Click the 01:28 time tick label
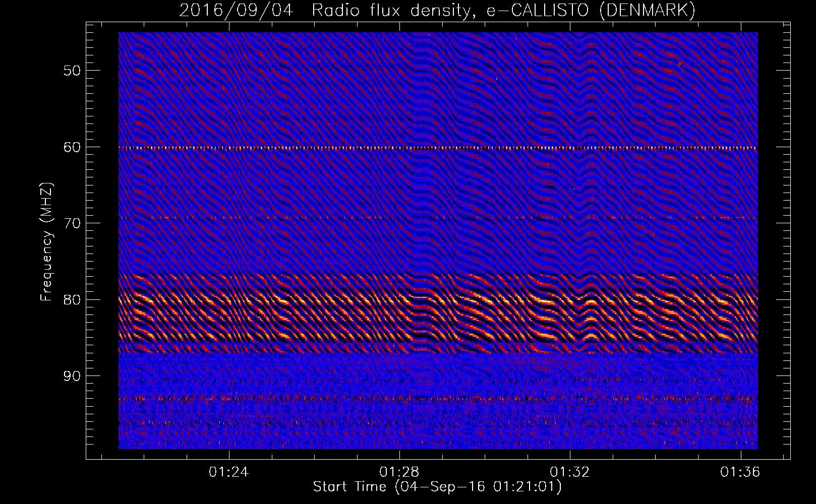 pyautogui.click(x=399, y=472)
